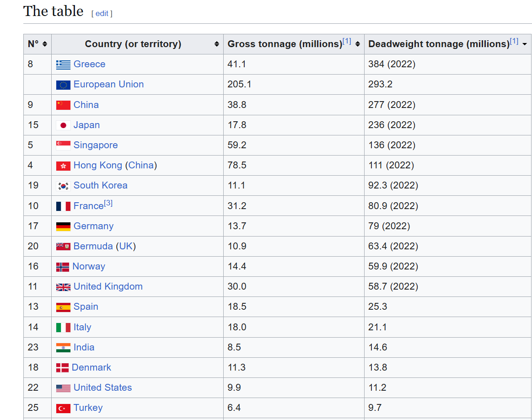Open footnote [1] in Gross tonnage header
The height and width of the screenshot is (420, 532).
(347, 41)
